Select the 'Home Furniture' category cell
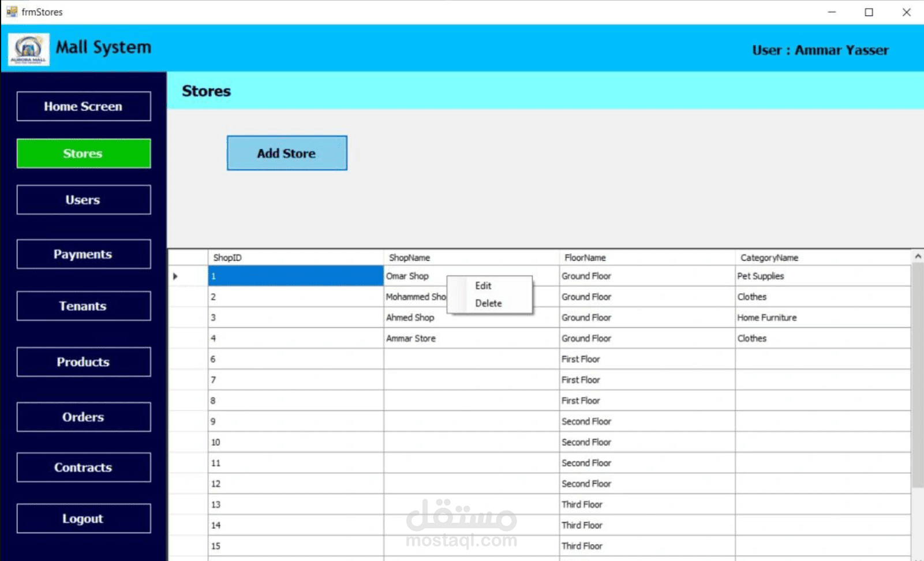This screenshot has height=561, width=924. coord(823,317)
